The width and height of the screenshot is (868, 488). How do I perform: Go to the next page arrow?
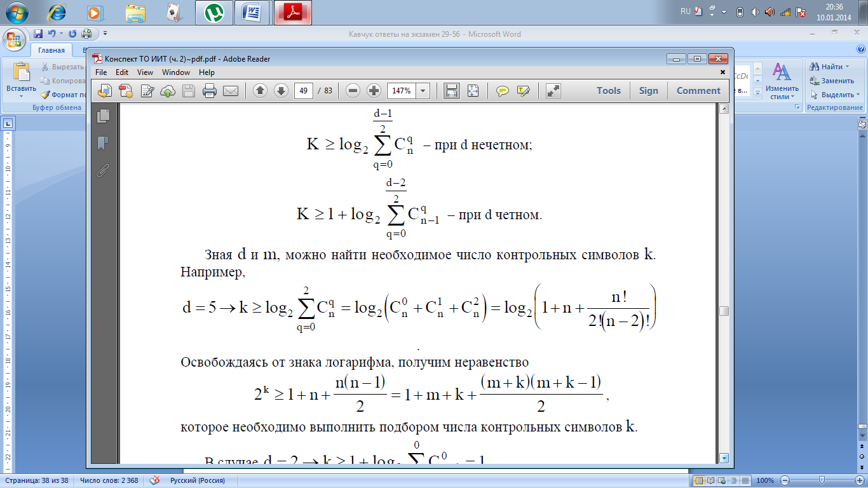click(281, 91)
